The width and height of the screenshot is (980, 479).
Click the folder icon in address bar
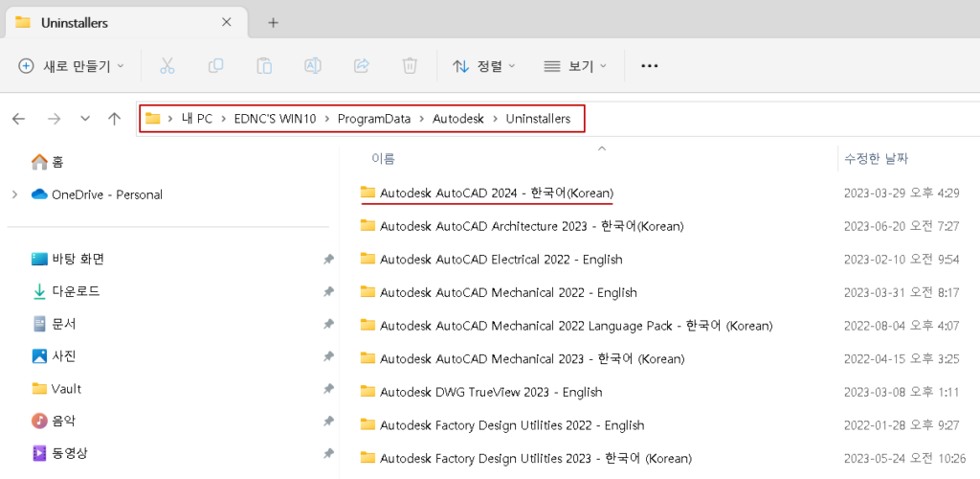point(152,119)
